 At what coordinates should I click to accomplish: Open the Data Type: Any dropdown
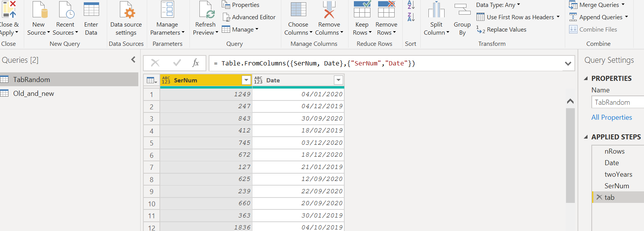tap(498, 5)
